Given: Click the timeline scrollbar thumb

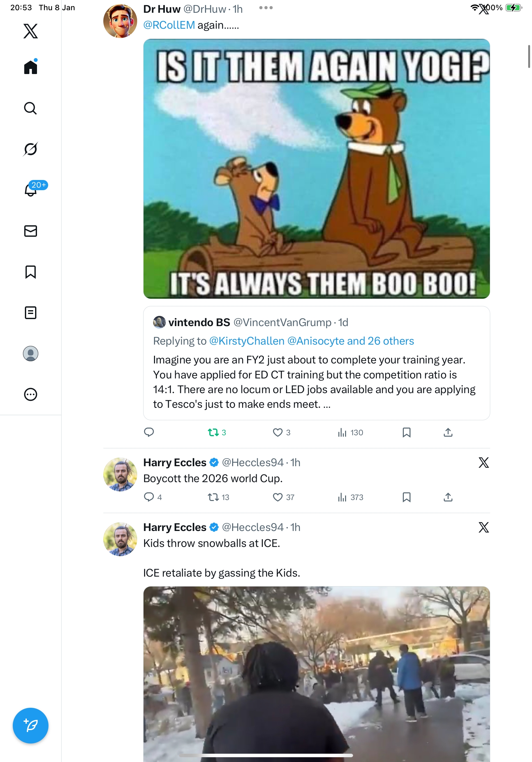Looking at the screenshot, I should (529, 56).
